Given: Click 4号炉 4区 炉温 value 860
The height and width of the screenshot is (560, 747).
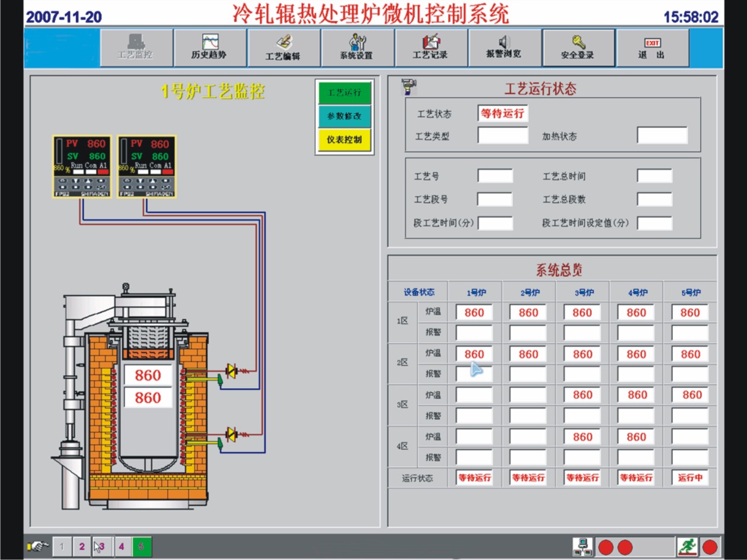Looking at the screenshot, I should coord(636,437).
